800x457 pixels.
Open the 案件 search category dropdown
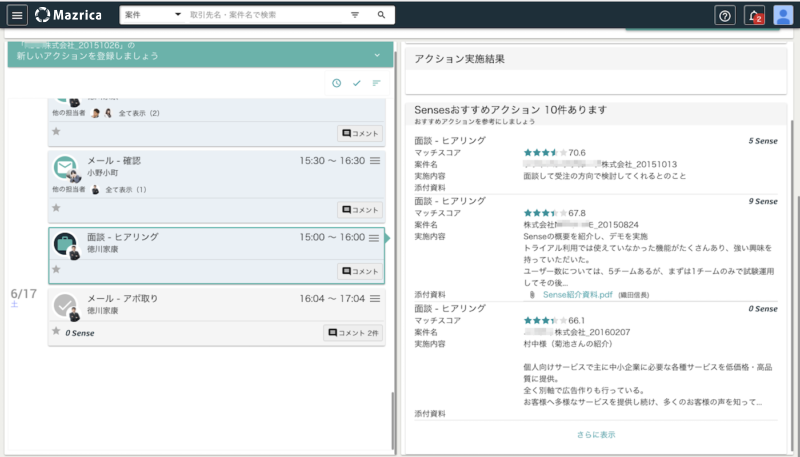click(x=152, y=15)
